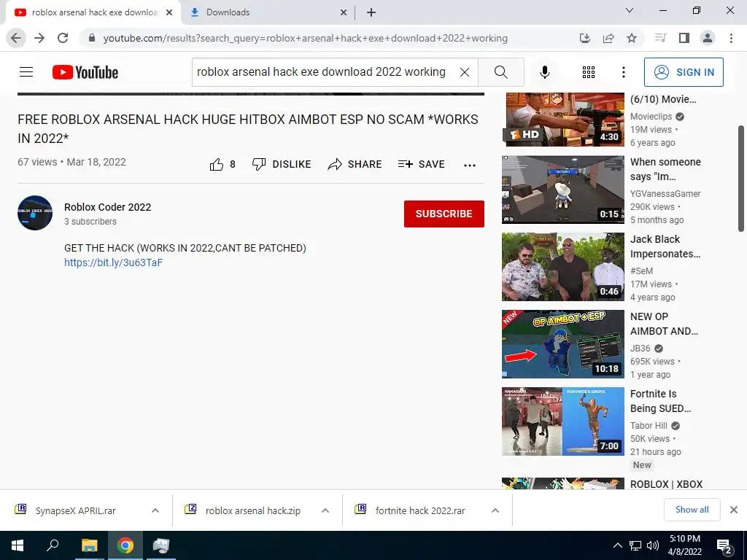Expand options for fortnite hack 2022.rar
The height and width of the screenshot is (560, 747).
click(x=495, y=510)
